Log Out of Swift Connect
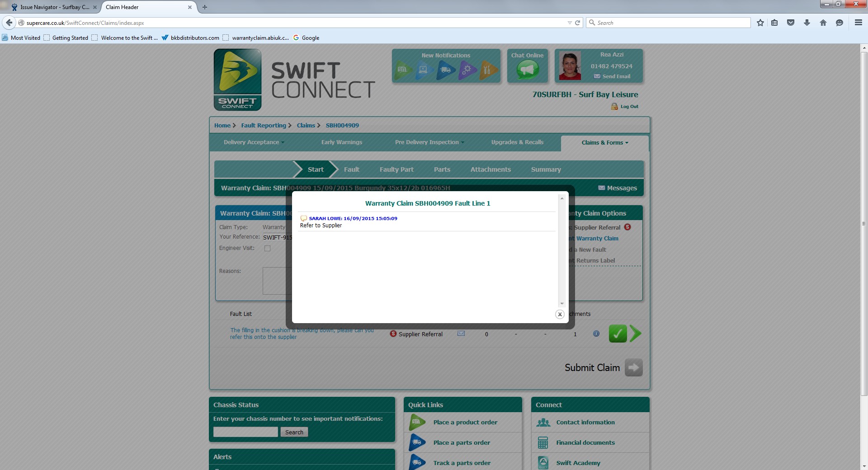The height and width of the screenshot is (470, 868). (x=625, y=107)
